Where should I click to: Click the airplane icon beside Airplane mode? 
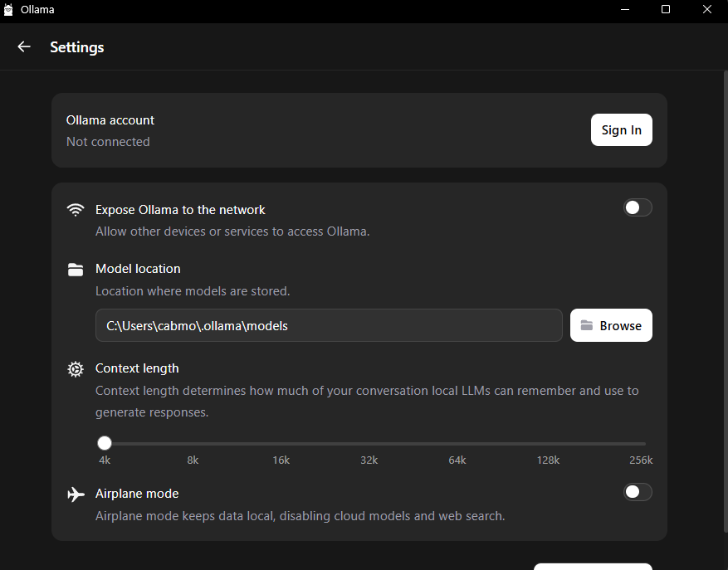[x=76, y=494]
